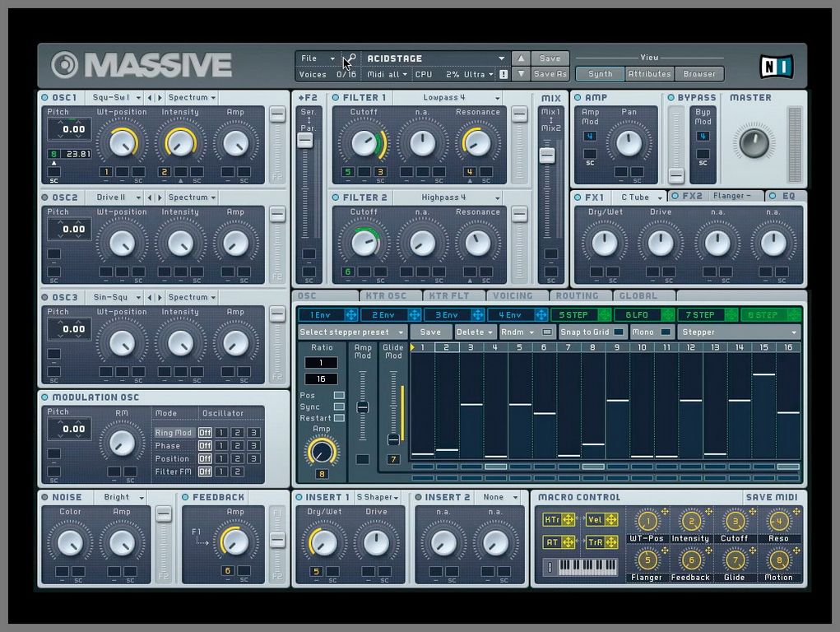Switch to the VOICING tab
840x632 pixels.
point(517,296)
